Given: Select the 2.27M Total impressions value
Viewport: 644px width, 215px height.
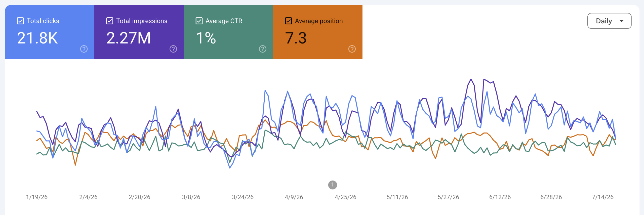Looking at the screenshot, I should (129, 38).
